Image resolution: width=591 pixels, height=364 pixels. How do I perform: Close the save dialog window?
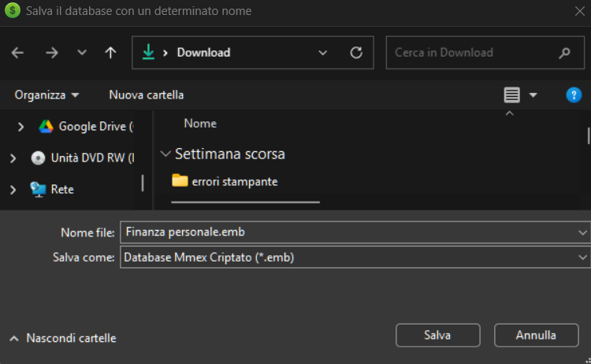580,11
